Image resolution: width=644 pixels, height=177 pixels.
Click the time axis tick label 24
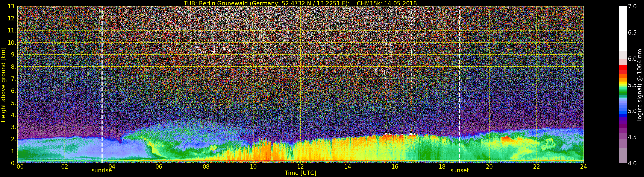coord(583,166)
